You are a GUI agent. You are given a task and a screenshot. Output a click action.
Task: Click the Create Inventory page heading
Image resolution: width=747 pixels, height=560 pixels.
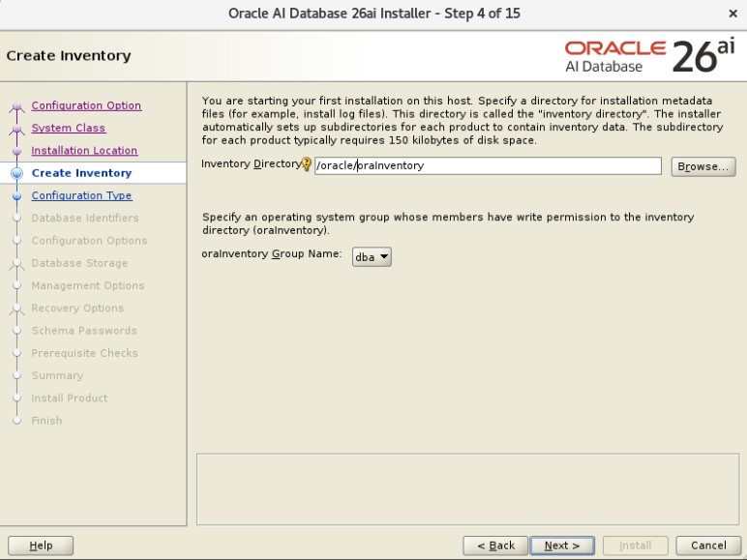click(69, 56)
